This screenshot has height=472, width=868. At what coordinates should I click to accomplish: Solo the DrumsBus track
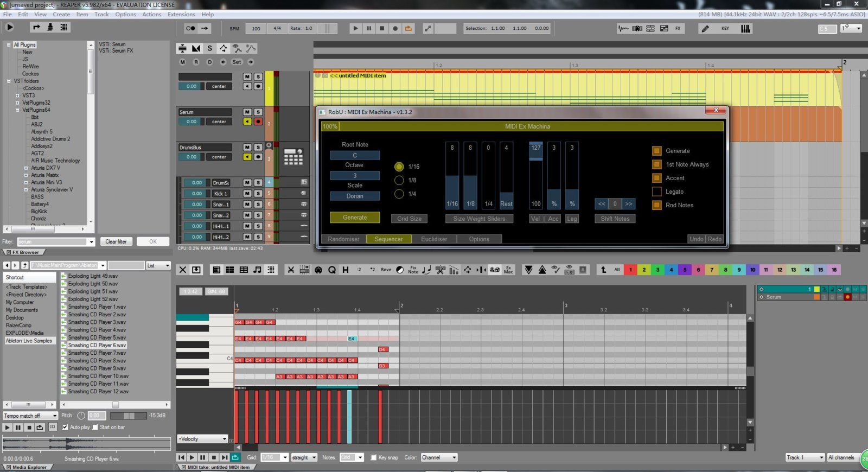point(258,147)
